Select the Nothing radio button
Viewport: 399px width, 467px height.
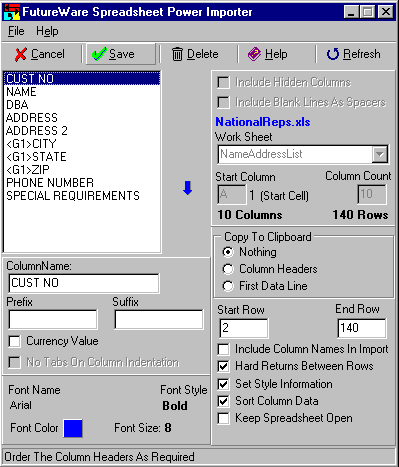[228, 252]
